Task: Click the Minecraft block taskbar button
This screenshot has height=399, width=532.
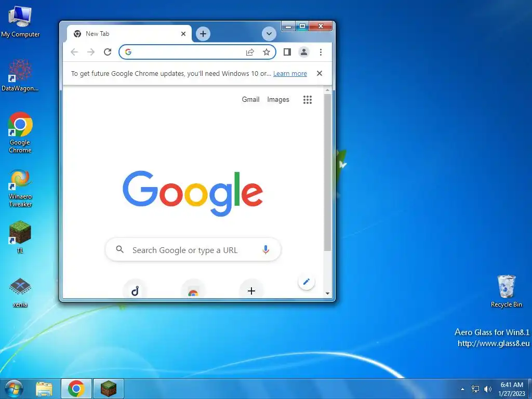Action: [x=109, y=389]
